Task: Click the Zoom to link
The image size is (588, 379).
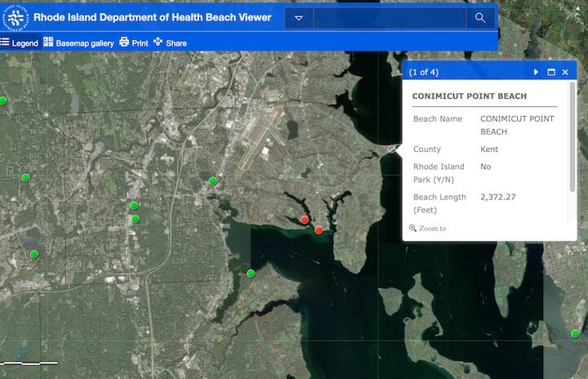Action: click(x=432, y=229)
